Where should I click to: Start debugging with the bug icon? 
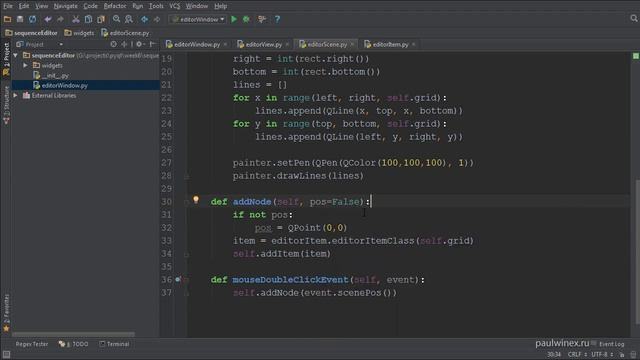click(246, 19)
